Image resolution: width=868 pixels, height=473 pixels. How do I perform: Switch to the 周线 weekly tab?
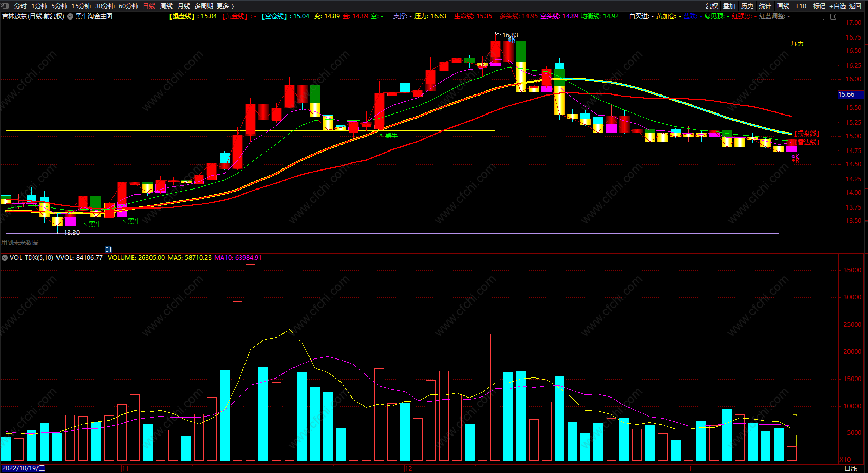[166, 6]
